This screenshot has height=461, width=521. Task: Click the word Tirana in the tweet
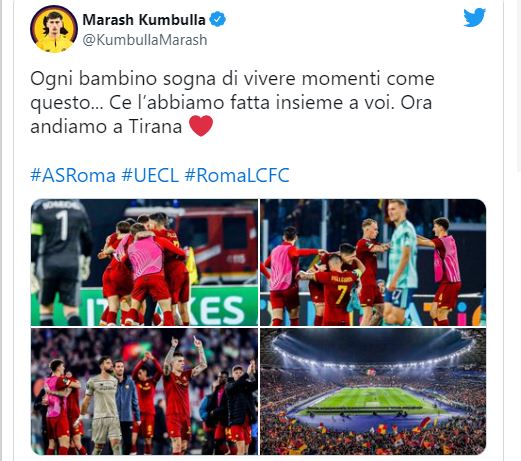tap(155, 126)
